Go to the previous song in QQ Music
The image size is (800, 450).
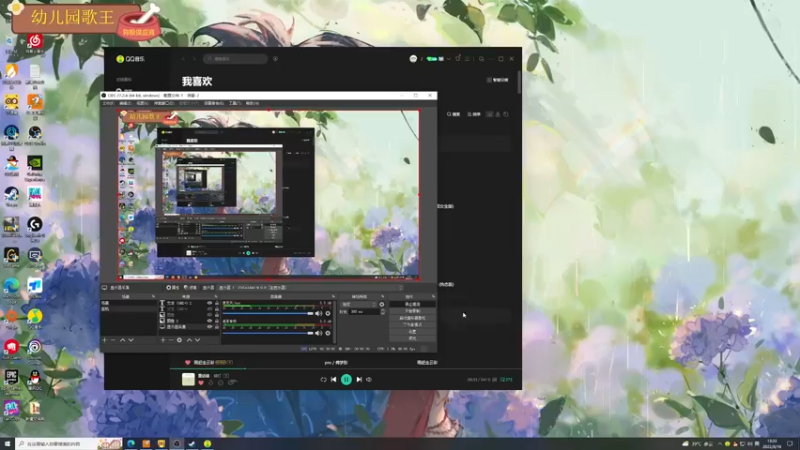coord(334,380)
